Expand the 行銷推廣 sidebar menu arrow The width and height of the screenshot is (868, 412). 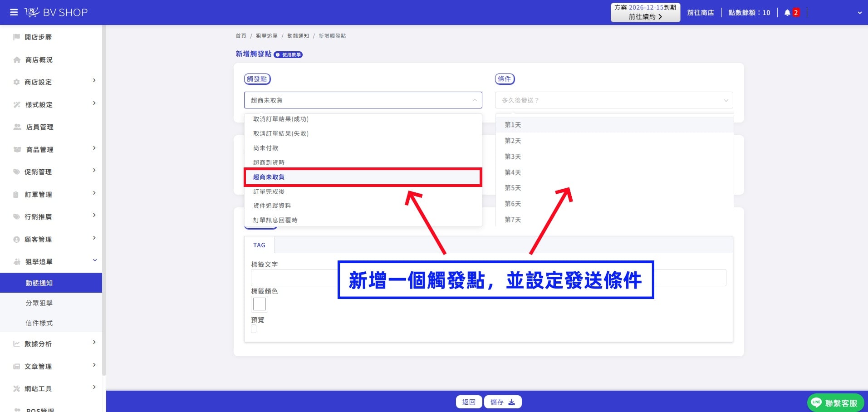point(94,216)
